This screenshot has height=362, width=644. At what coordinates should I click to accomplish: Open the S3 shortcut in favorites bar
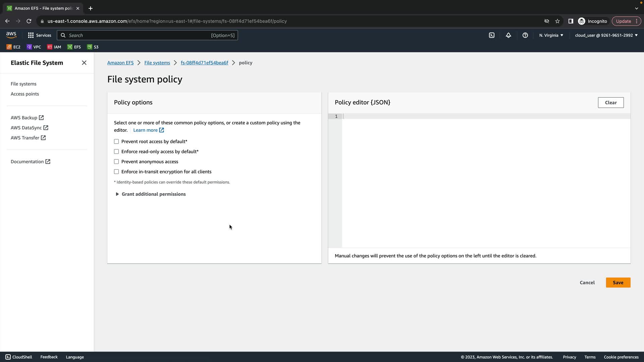point(93,47)
